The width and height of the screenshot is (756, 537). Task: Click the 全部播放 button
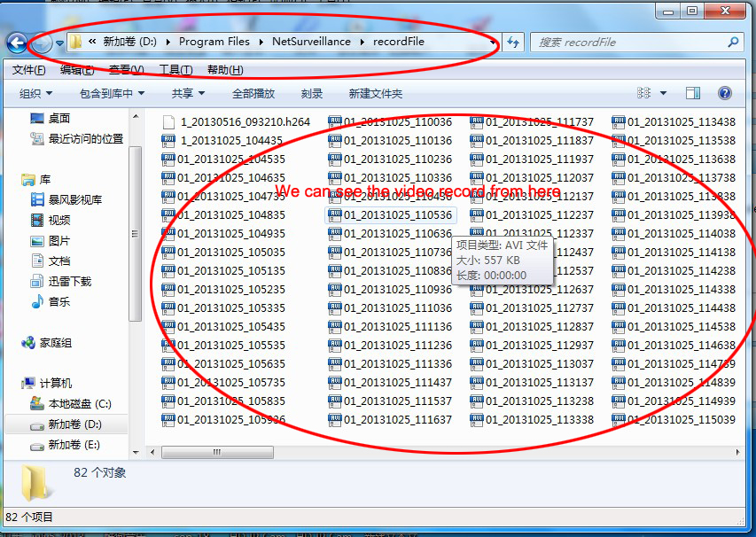coord(253,93)
